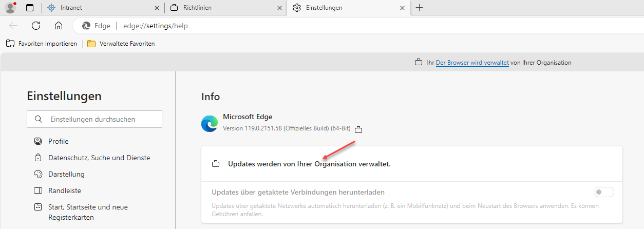Click the Startseite window icon
This screenshot has width=644, height=229.
[x=37, y=207]
